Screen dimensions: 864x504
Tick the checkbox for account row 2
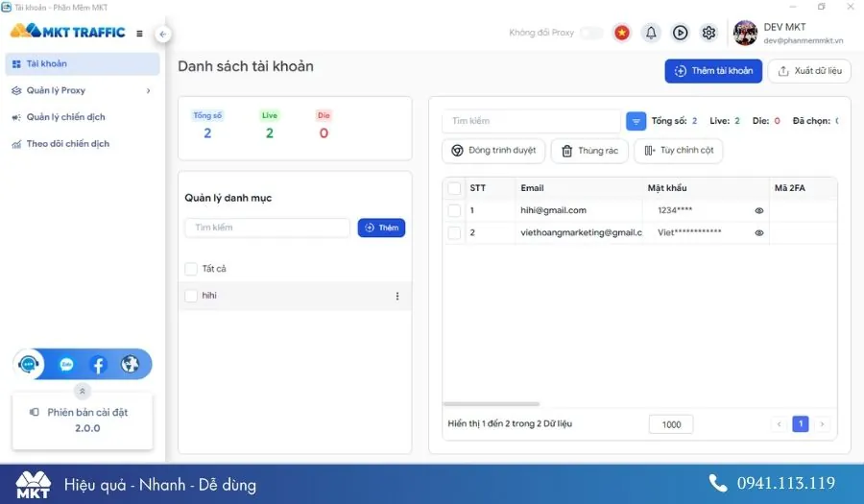[454, 232]
